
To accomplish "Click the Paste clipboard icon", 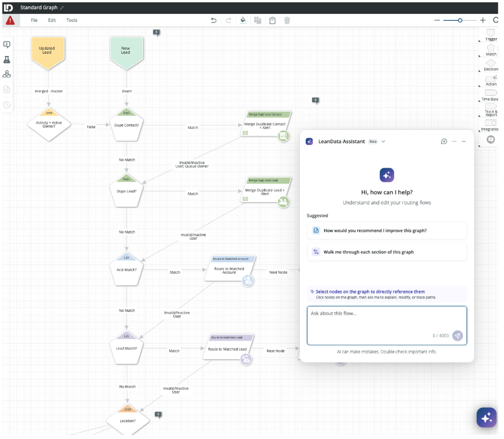I will pos(273,21).
